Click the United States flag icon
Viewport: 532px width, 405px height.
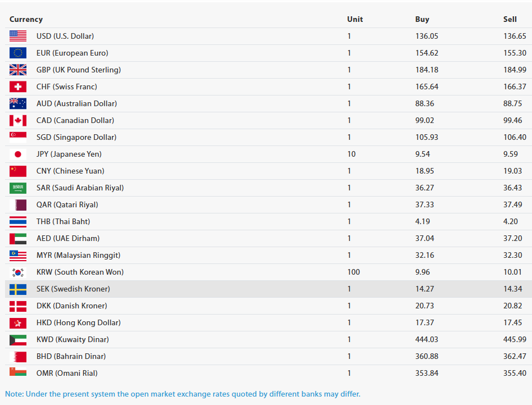[18, 36]
